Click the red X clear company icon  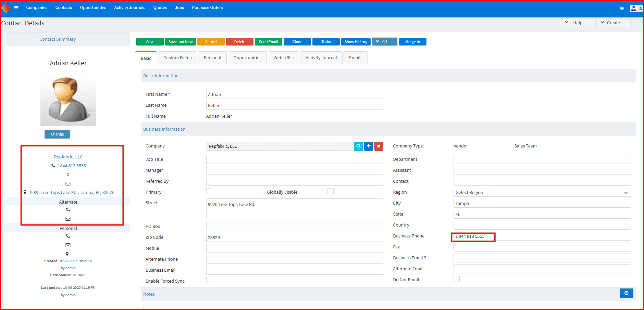tap(379, 146)
